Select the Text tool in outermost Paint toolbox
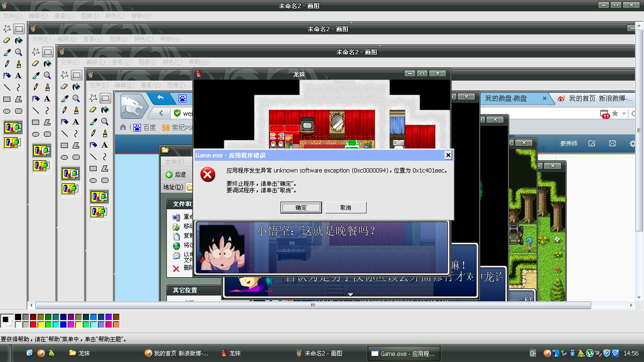The image size is (644, 362). point(19,75)
